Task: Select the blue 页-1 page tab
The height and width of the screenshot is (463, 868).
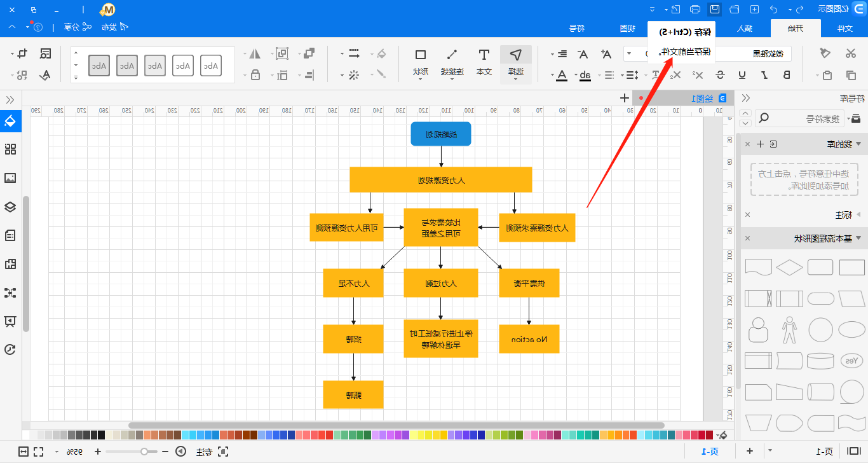Action: click(710, 452)
